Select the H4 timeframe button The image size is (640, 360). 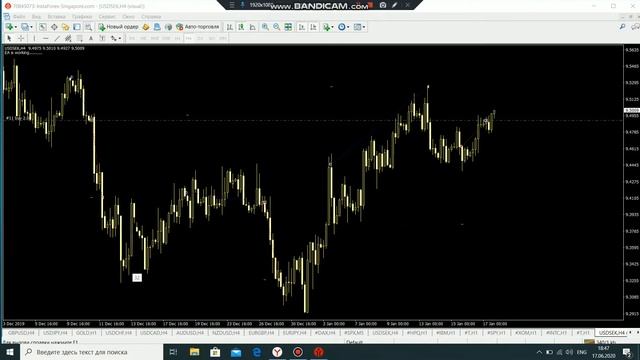click(x=189, y=38)
